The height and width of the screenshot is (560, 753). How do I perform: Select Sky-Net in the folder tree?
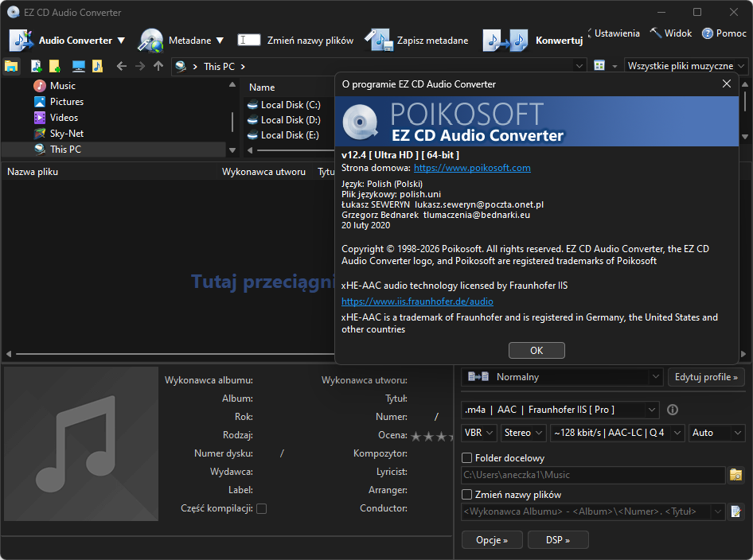66,134
